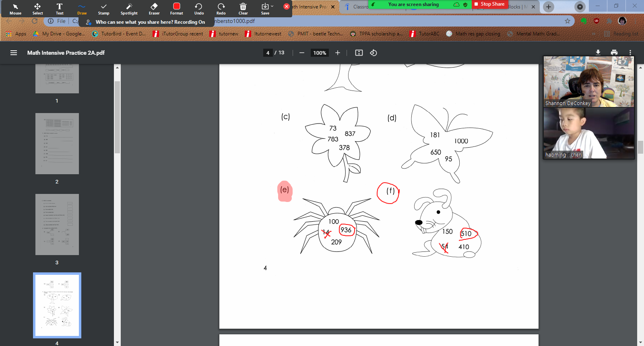Bookmark this page with star icon
The width and height of the screenshot is (644, 346).
tap(568, 21)
